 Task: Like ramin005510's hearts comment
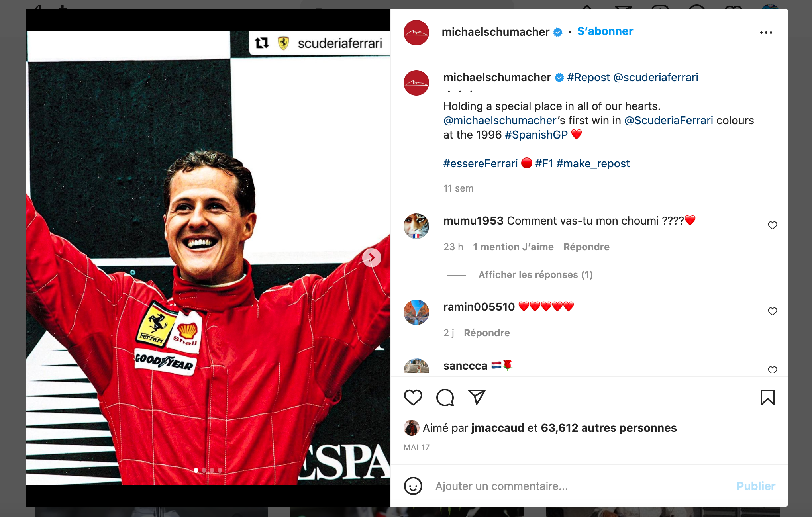pyautogui.click(x=772, y=311)
